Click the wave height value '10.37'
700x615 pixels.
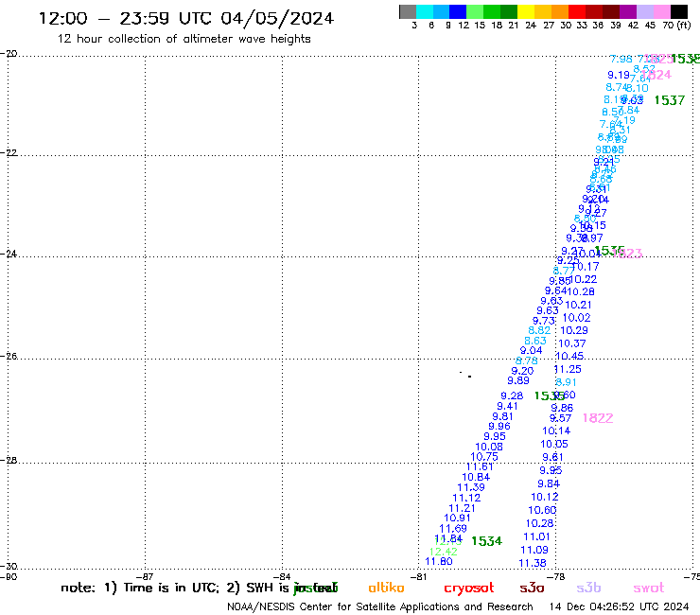click(572, 343)
